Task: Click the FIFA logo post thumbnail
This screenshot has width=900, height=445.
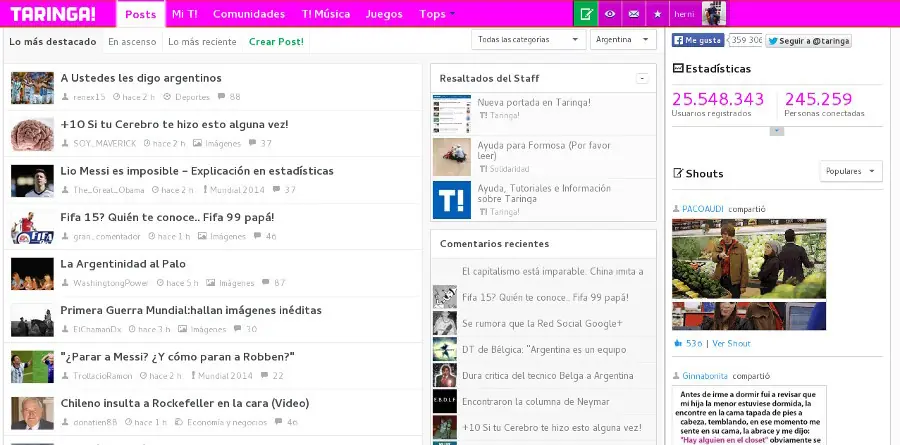Action: click(x=32, y=227)
